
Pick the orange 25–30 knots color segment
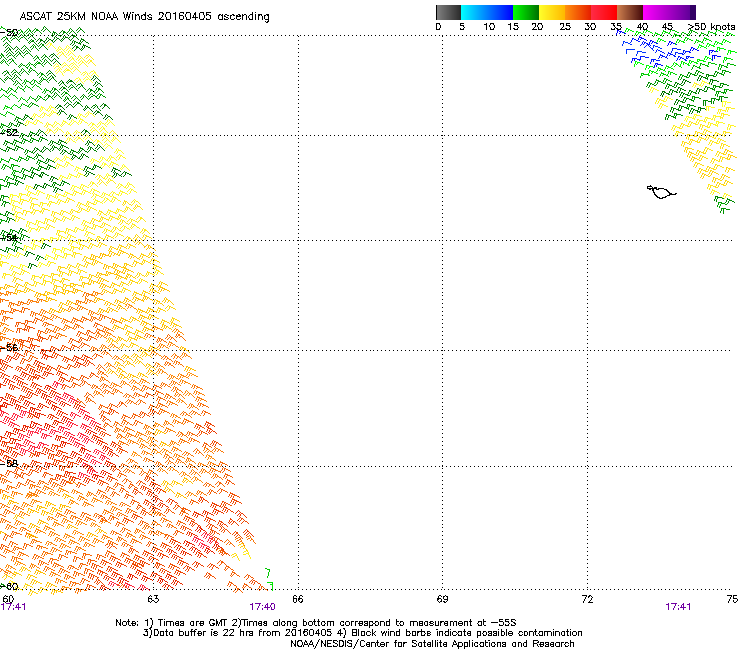[578, 12]
